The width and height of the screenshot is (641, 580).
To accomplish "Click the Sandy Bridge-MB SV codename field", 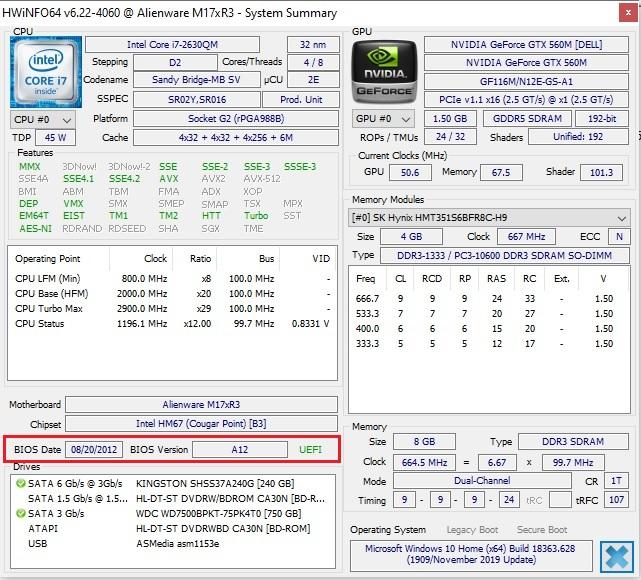I will pyautogui.click(x=196, y=80).
